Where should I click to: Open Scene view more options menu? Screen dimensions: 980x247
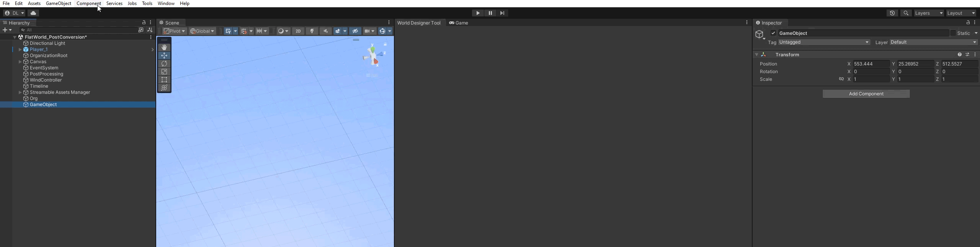coord(389,23)
